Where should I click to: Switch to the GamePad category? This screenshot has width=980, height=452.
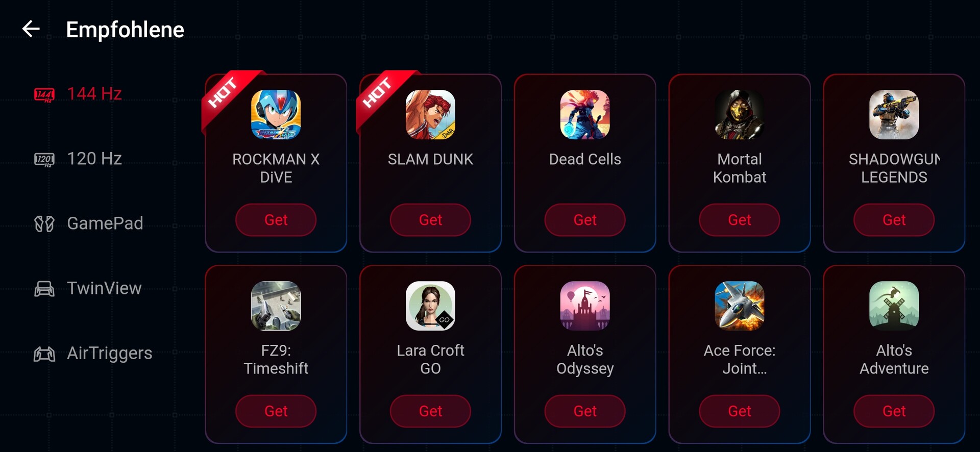tap(105, 223)
